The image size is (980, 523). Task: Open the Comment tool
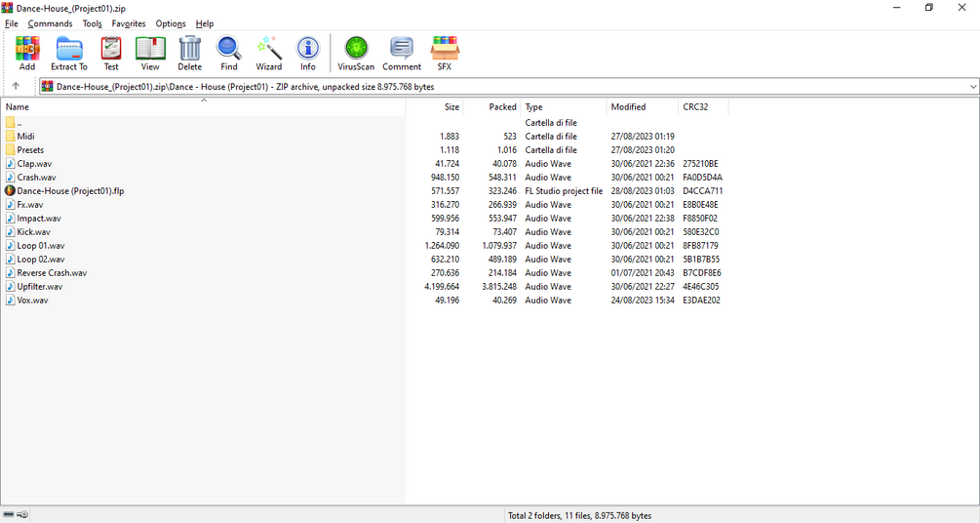click(402, 53)
